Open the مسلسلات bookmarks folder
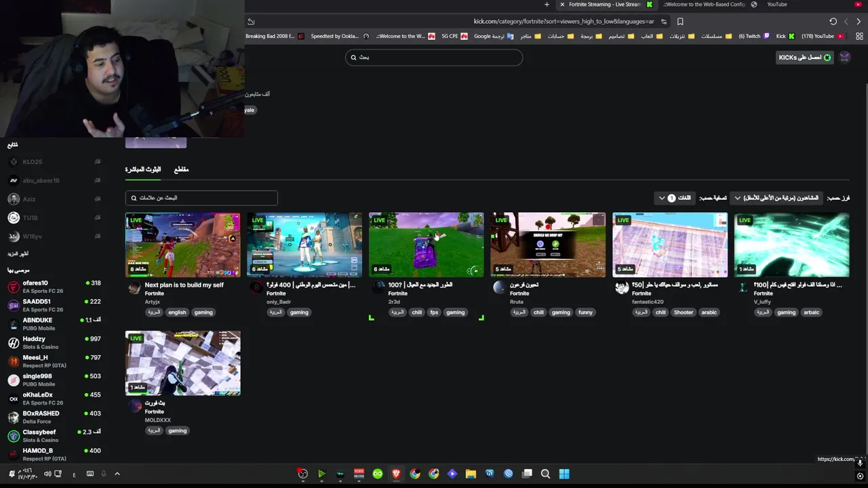This screenshot has width=868, height=488. tap(717, 37)
